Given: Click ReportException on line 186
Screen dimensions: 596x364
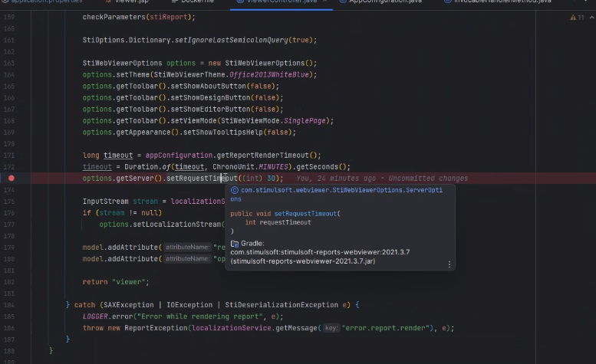Looking at the screenshot, I should click(x=156, y=328).
